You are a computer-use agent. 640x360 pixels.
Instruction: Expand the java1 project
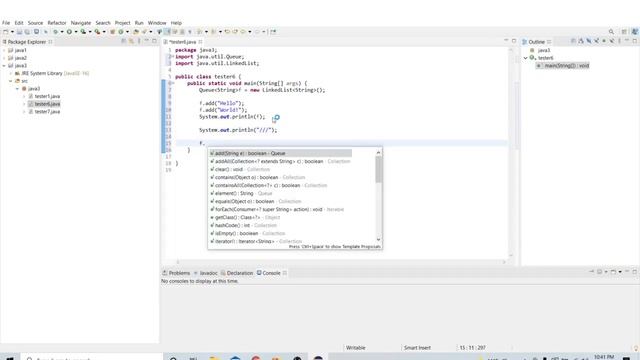[4, 50]
